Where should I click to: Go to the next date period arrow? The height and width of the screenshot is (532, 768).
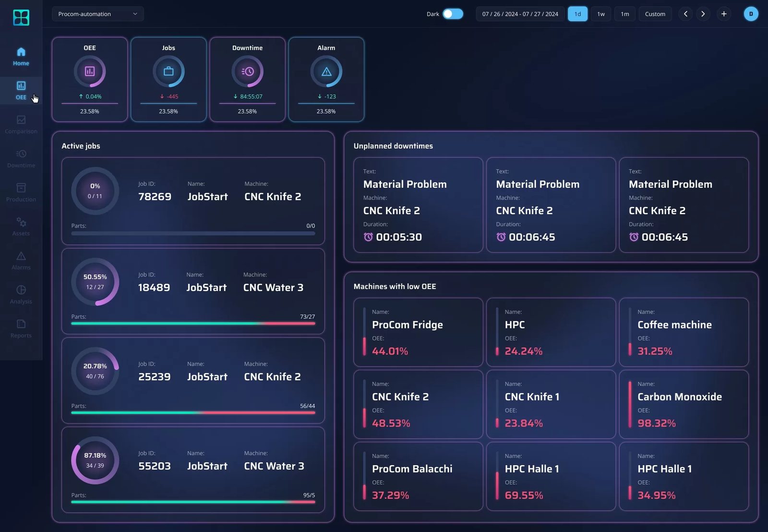click(703, 14)
